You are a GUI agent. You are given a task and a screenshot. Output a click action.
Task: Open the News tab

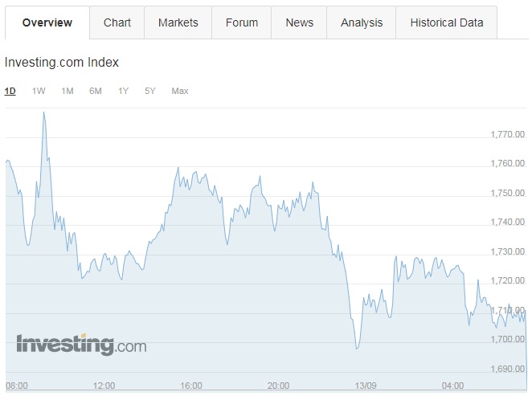(x=300, y=22)
